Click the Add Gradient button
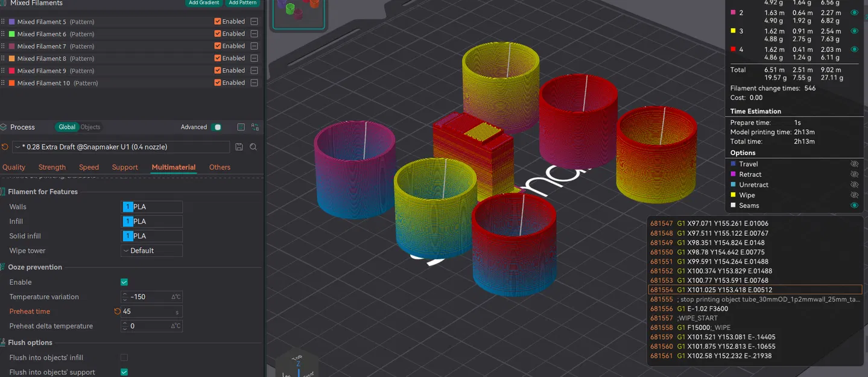The width and height of the screenshot is (868, 377). (x=204, y=3)
